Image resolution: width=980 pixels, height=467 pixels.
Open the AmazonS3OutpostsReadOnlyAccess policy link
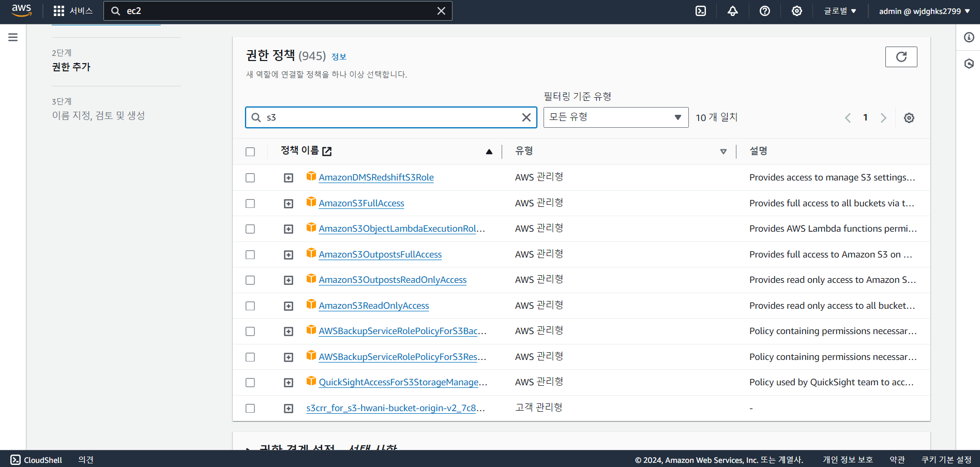393,280
